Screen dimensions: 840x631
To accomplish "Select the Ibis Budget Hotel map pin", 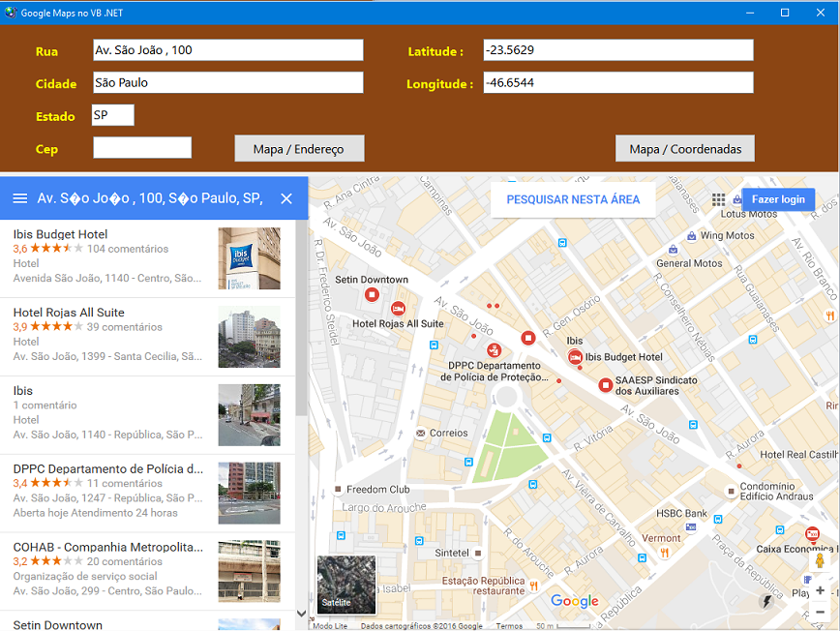I will point(575,357).
